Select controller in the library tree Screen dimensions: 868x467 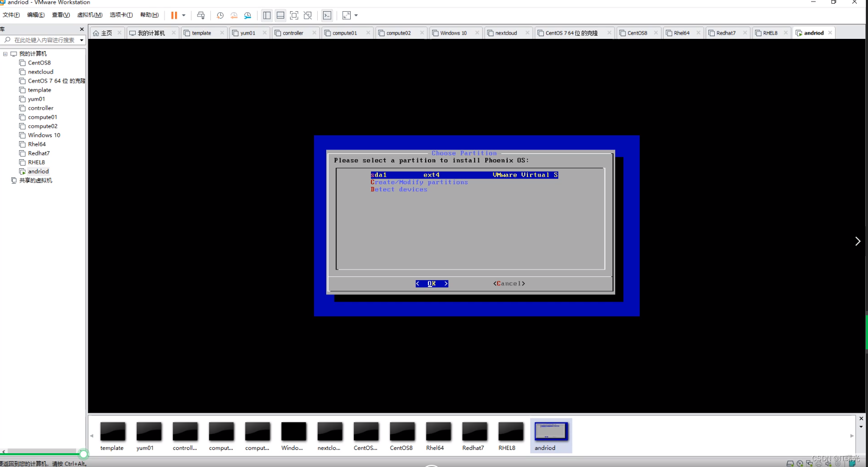(x=40, y=108)
